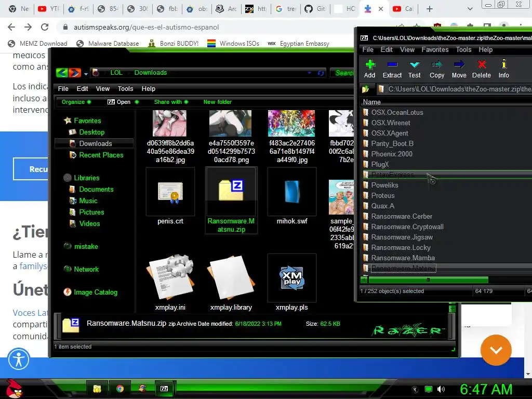Open Chrome tab search dropdown arrow

(x=470, y=9)
